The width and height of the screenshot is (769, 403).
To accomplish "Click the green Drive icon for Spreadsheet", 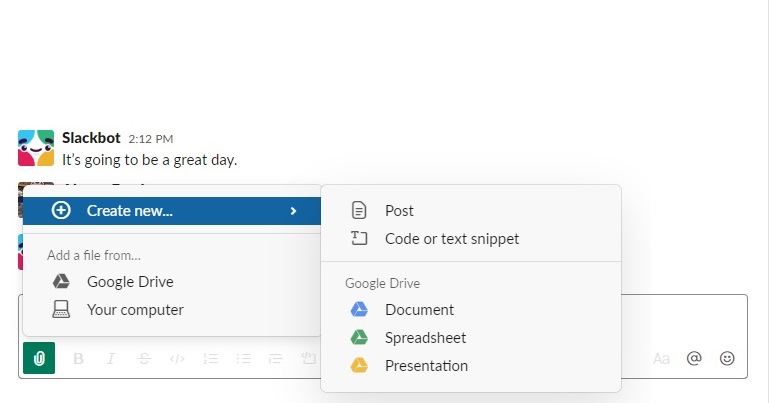I will (359, 337).
